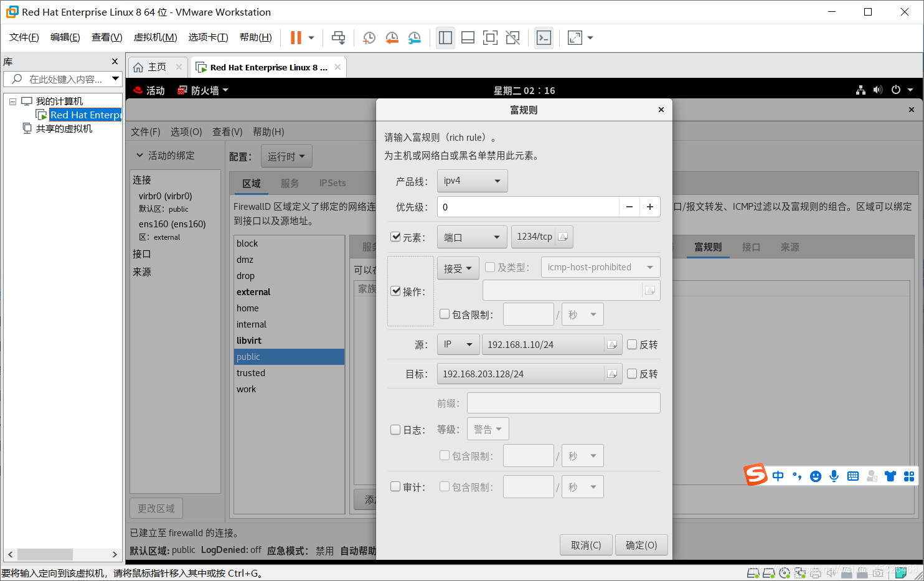Click the take snapshot clock icon
The height and width of the screenshot is (581, 924).
369,38
